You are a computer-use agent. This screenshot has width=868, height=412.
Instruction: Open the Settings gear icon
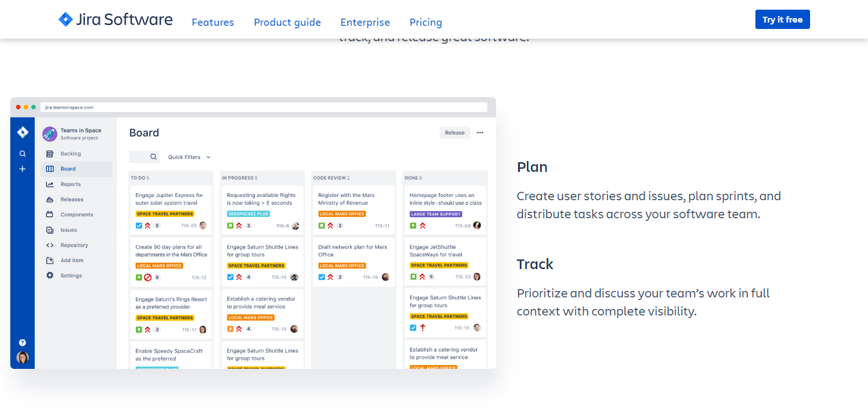click(x=50, y=276)
